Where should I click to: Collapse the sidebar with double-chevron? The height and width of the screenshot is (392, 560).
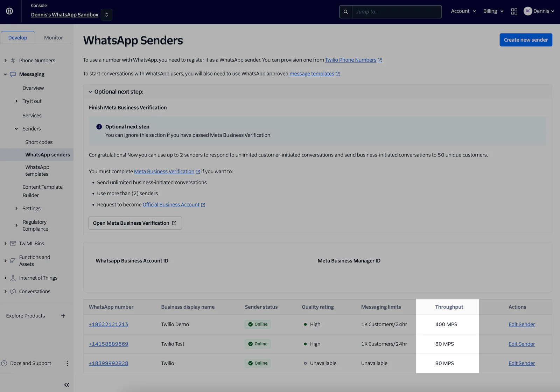(66, 385)
